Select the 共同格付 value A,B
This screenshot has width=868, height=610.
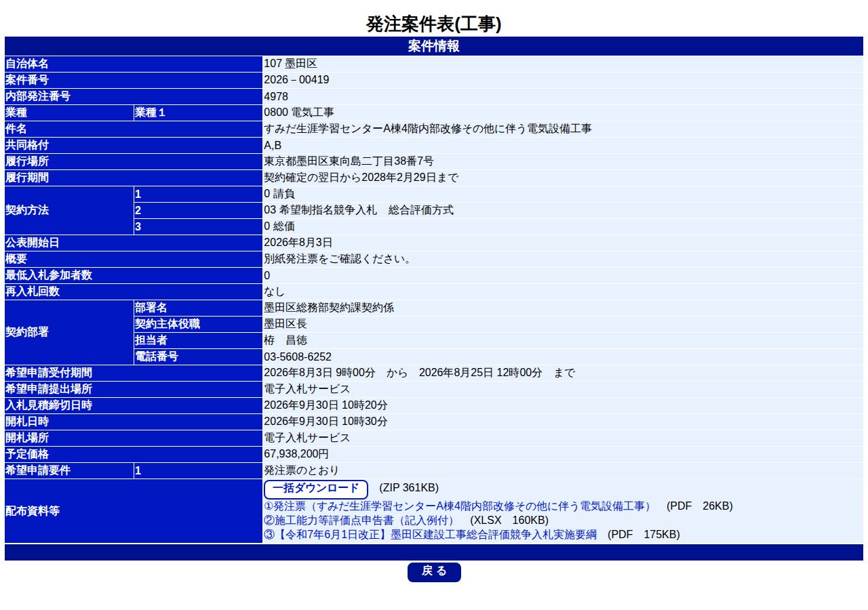pos(273,145)
